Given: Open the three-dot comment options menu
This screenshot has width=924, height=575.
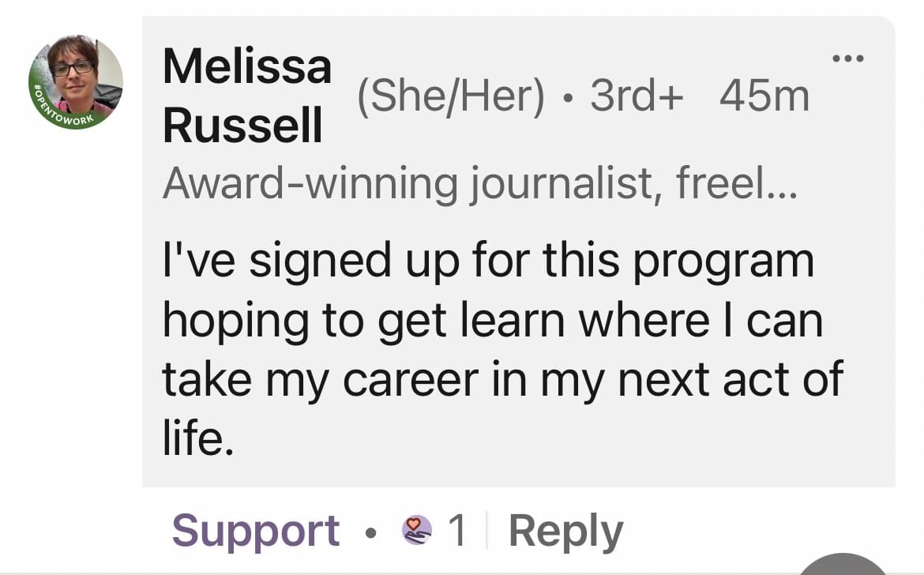Looking at the screenshot, I should [849, 58].
